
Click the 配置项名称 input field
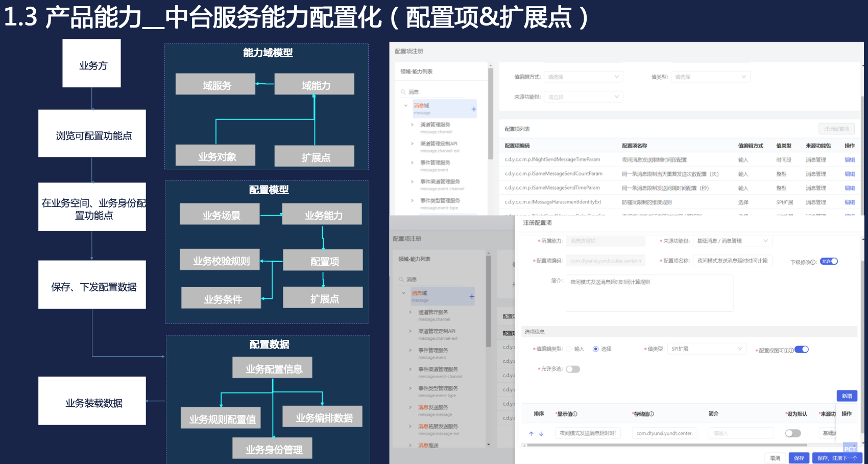(x=733, y=261)
